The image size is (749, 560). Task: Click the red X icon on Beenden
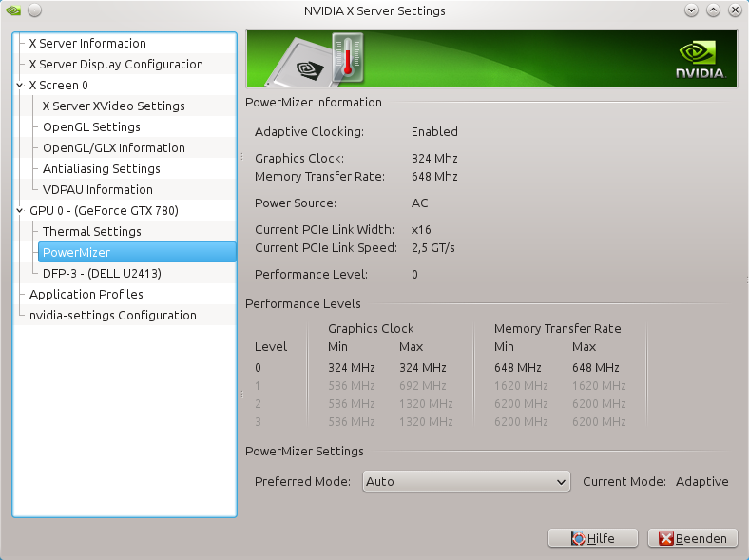coord(666,538)
